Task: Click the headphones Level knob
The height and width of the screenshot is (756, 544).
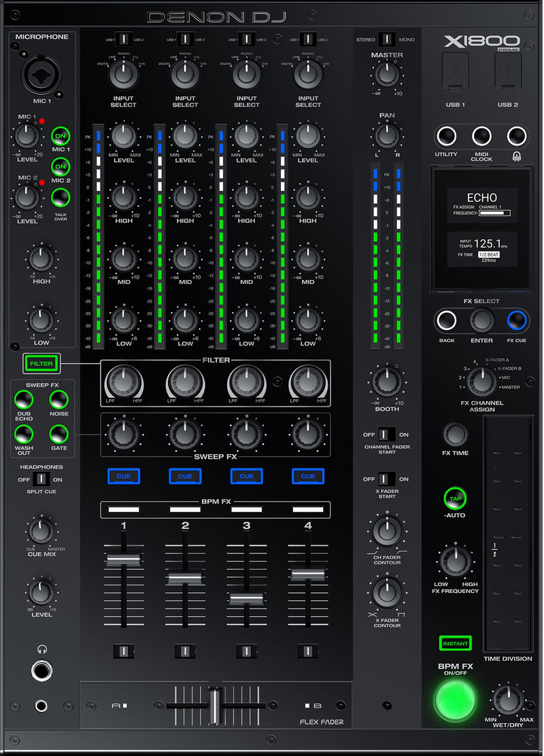Action: point(41,593)
